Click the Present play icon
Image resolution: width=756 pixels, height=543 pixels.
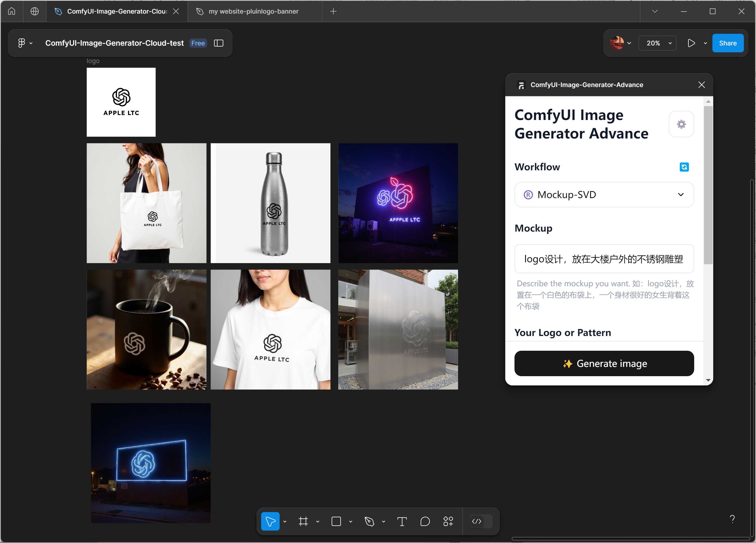691,43
